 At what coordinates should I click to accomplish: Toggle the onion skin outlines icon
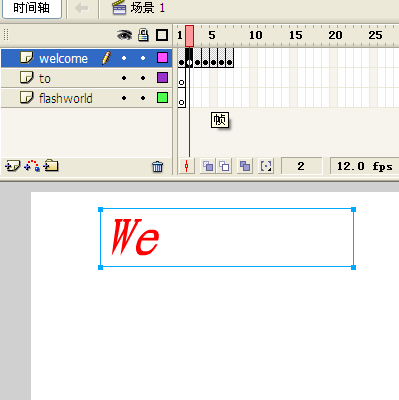[x=224, y=166]
